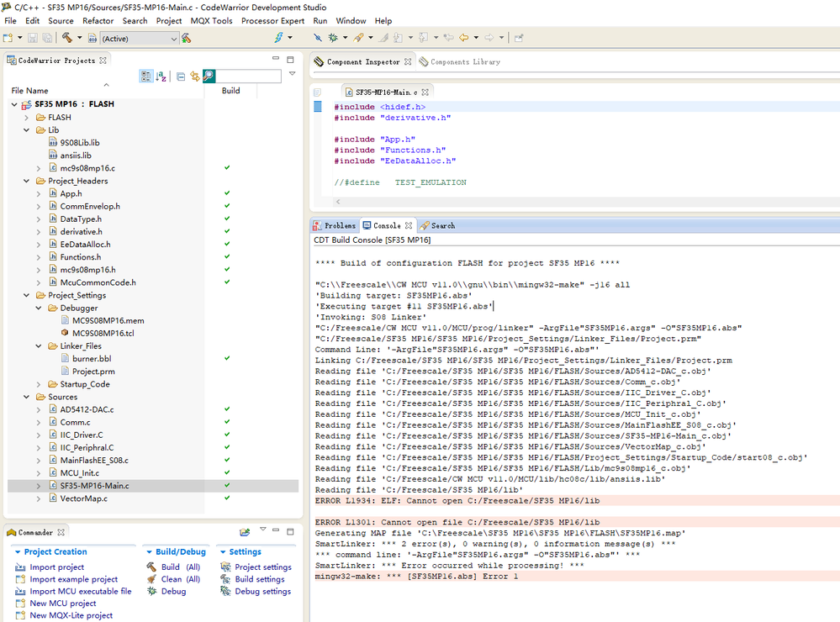Toggle build checkmark for Comm.c
The height and width of the screenshot is (622, 840).
(x=227, y=422)
